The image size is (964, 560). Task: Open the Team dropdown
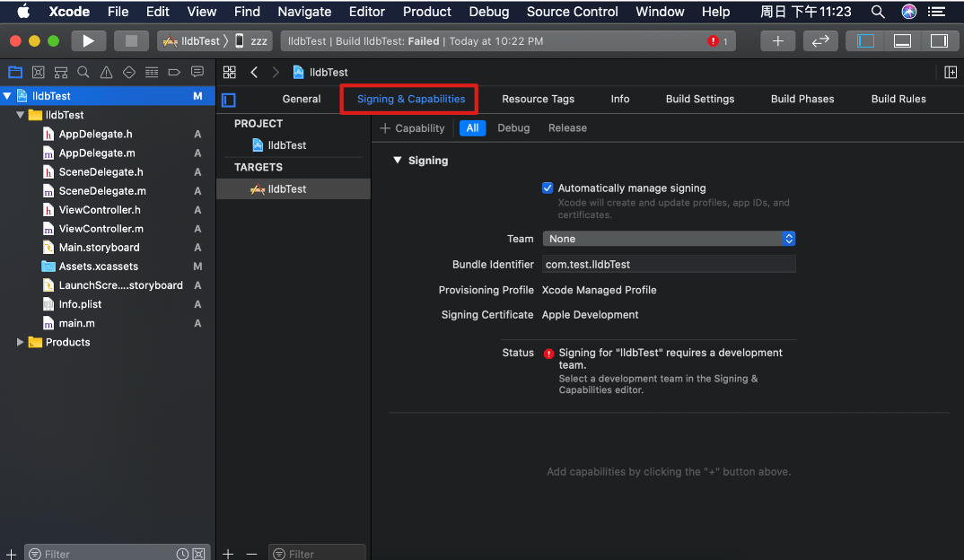[669, 239]
